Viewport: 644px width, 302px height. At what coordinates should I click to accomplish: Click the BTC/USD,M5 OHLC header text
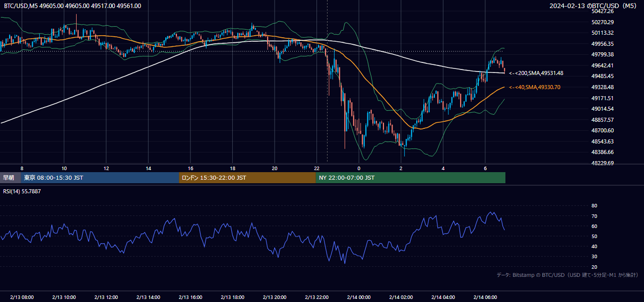point(73,6)
